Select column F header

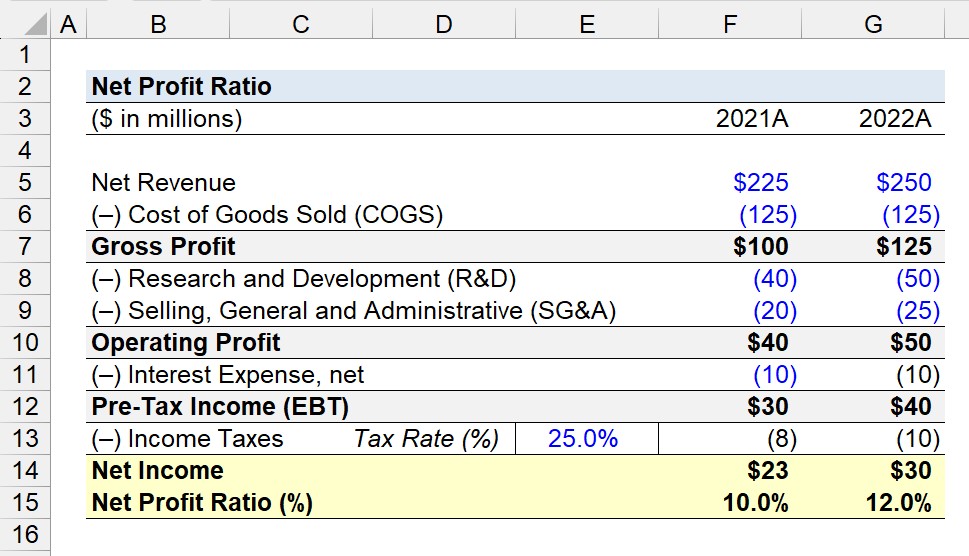pyautogui.click(x=730, y=24)
